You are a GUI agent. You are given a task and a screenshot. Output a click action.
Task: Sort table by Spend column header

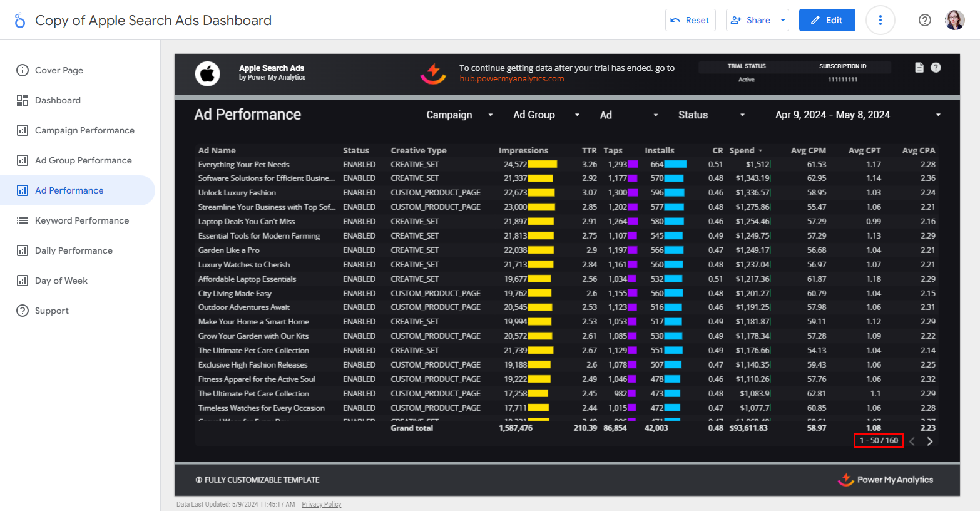coord(742,150)
